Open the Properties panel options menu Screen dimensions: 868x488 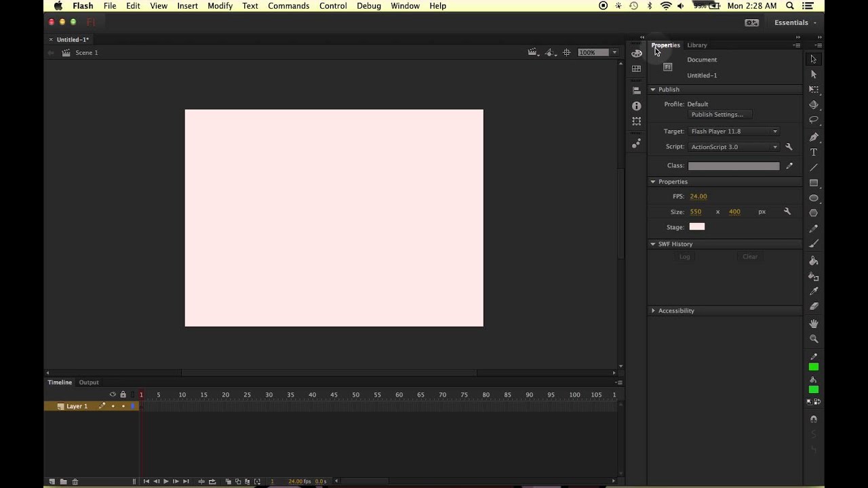(797, 45)
